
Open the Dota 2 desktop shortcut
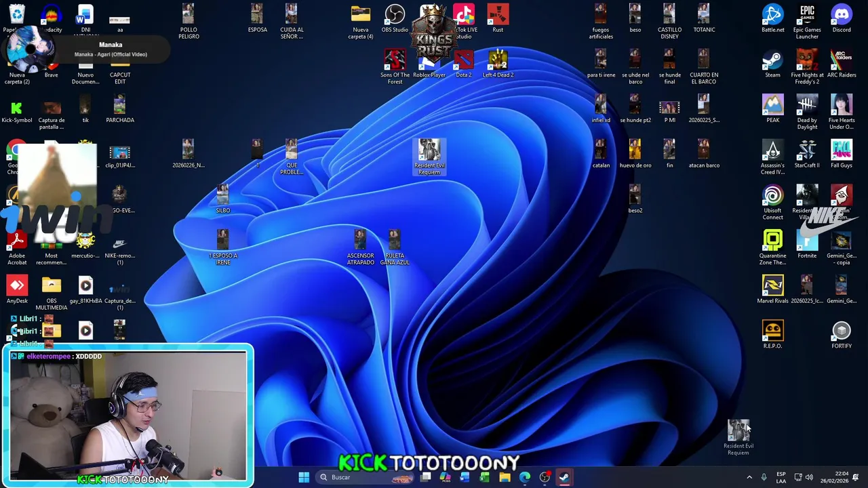click(x=464, y=64)
